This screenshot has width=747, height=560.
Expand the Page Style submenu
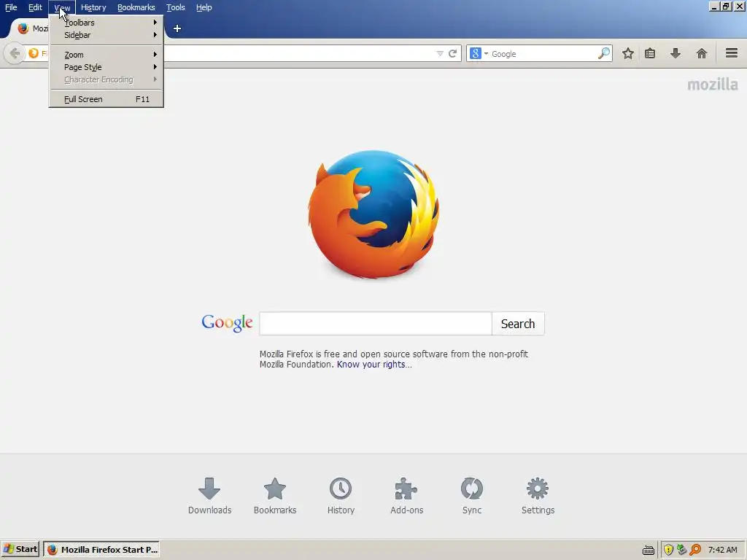coord(107,67)
